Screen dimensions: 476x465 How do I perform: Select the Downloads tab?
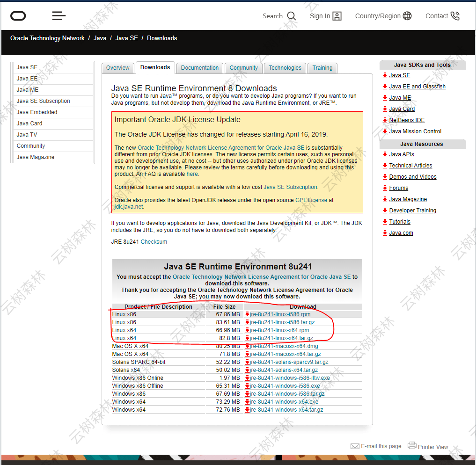coord(155,67)
